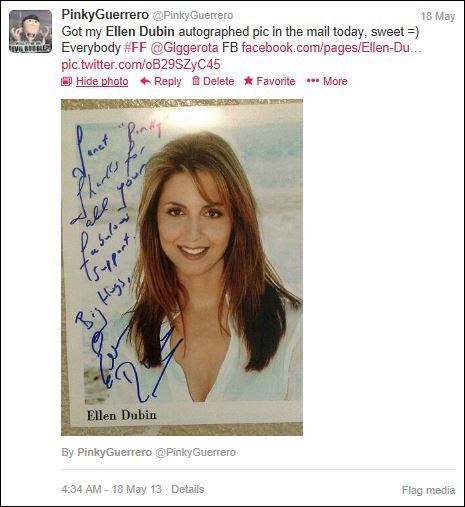Click the star favorite icon

click(248, 81)
